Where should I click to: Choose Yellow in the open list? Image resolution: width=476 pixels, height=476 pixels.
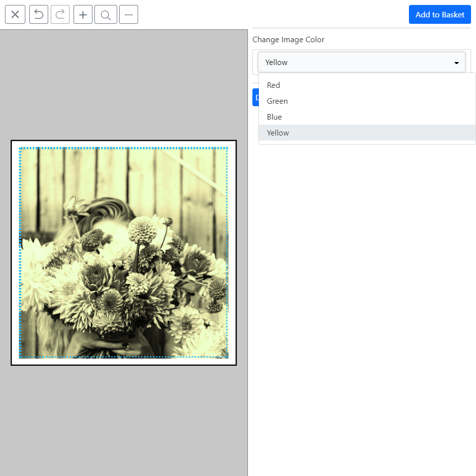point(367,133)
